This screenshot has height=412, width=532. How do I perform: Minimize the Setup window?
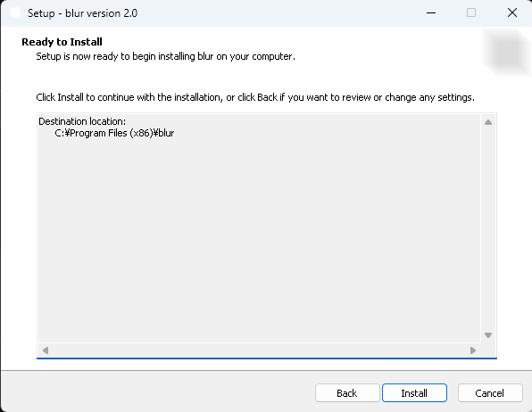tap(431, 12)
